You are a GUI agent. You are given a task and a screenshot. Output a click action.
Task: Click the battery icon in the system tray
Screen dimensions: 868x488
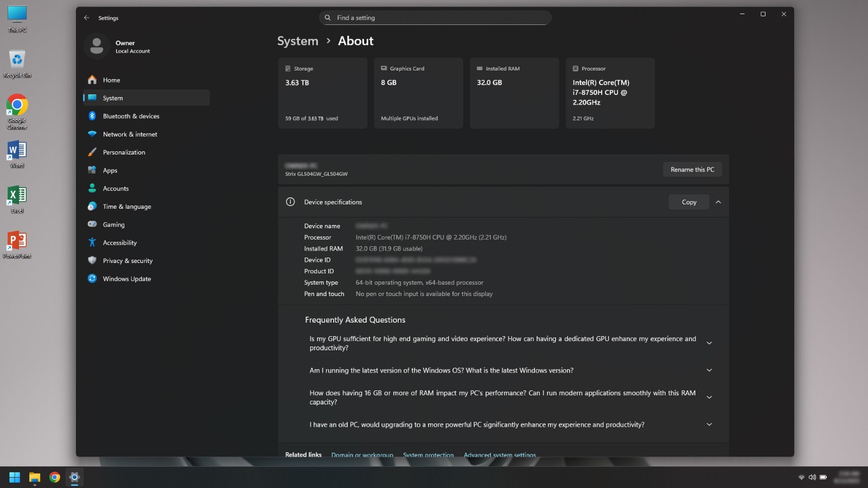coord(823,477)
